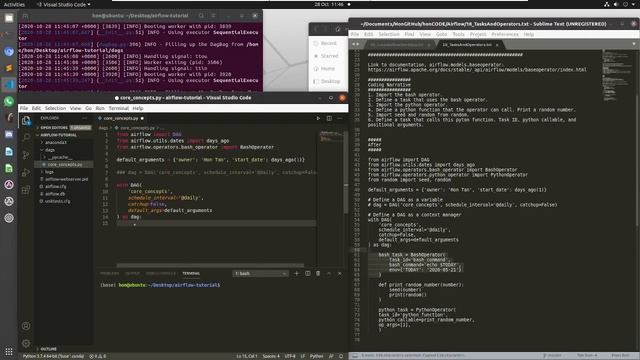The image size is (640, 360).
Task: Expand the Open Editors section
Action: [54, 128]
